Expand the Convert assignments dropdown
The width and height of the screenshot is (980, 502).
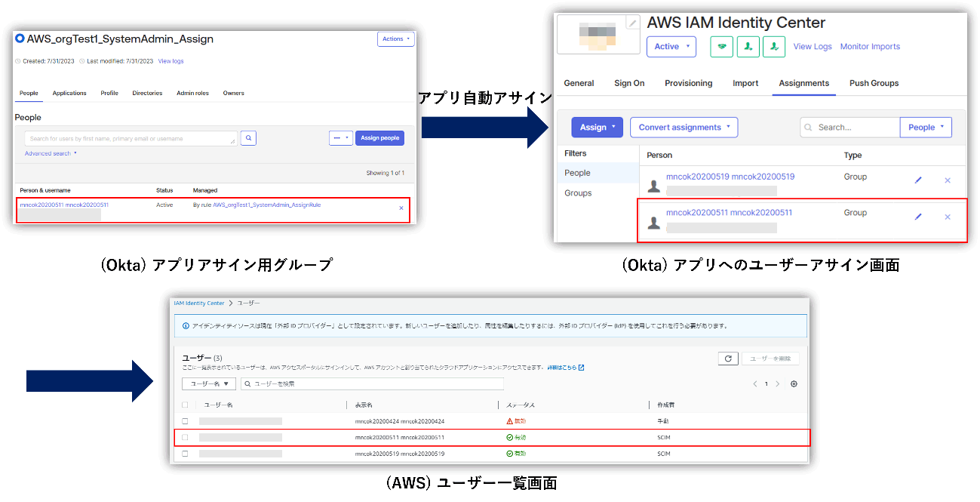684,128
